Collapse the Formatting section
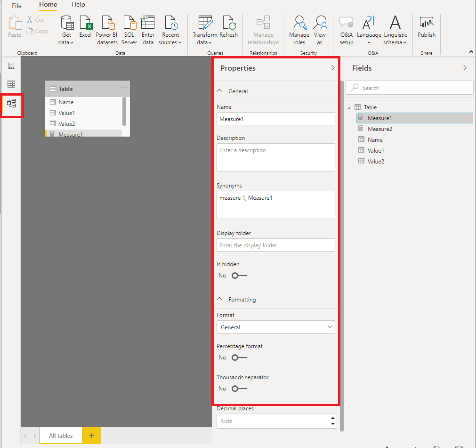The width and height of the screenshot is (476, 448). (x=219, y=299)
